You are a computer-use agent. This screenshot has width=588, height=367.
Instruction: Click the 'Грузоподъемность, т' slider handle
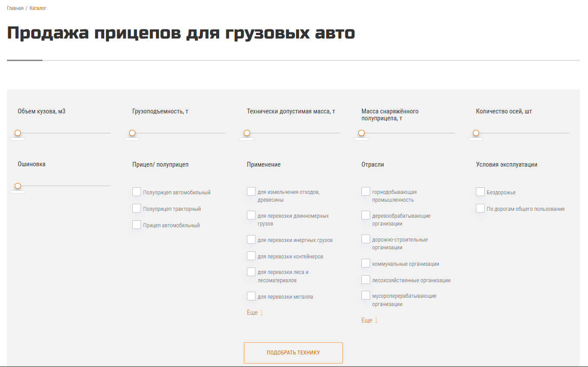[132, 133]
